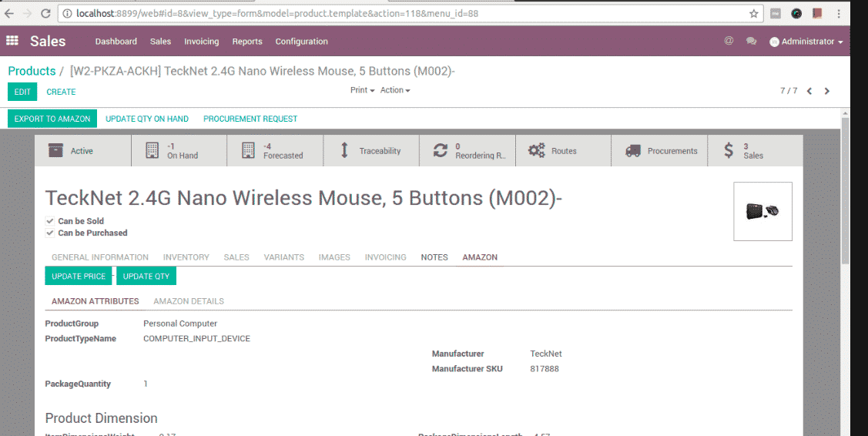Switch to the Amazon Details tab
This screenshot has width=868, height=436.
[189, 301]
